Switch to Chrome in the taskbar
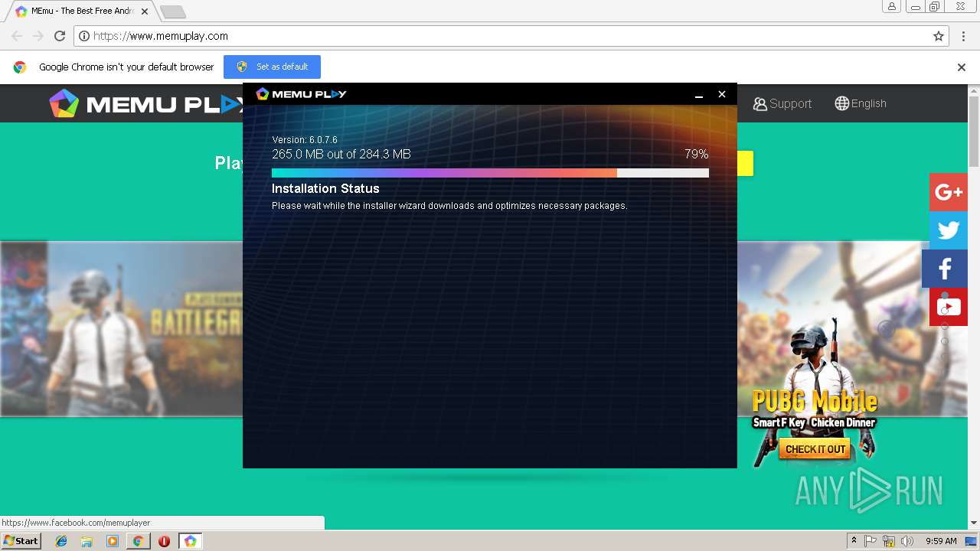980x551 pixels. coord(138,541)
